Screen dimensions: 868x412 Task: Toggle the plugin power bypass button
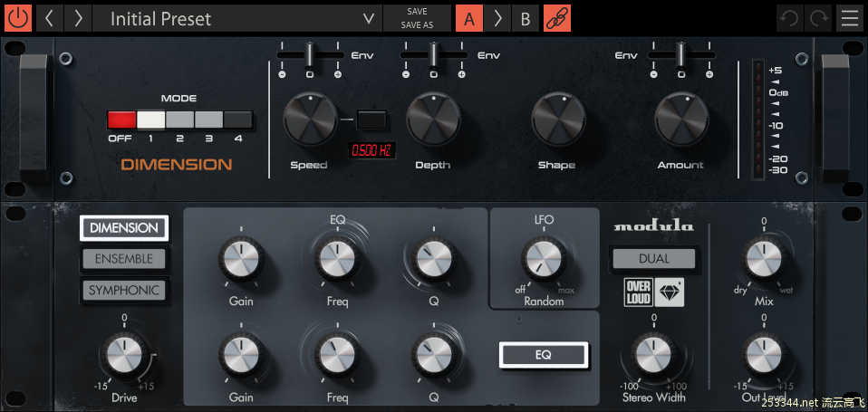point(18,18)
